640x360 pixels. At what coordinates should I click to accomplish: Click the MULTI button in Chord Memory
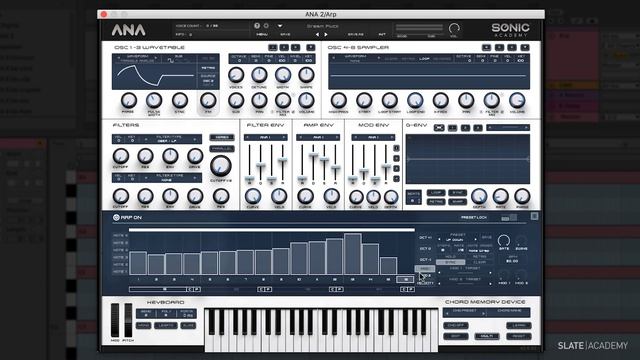pos(487,336)
